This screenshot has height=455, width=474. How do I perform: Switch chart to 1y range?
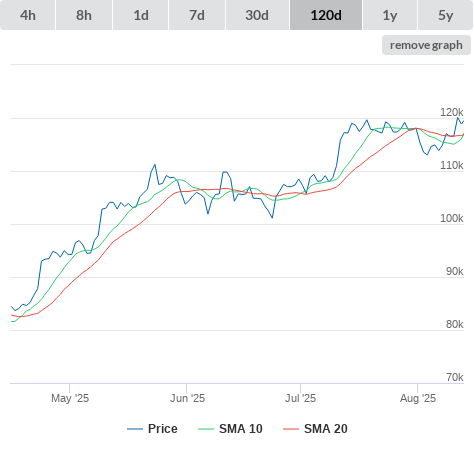pos(390,15)
